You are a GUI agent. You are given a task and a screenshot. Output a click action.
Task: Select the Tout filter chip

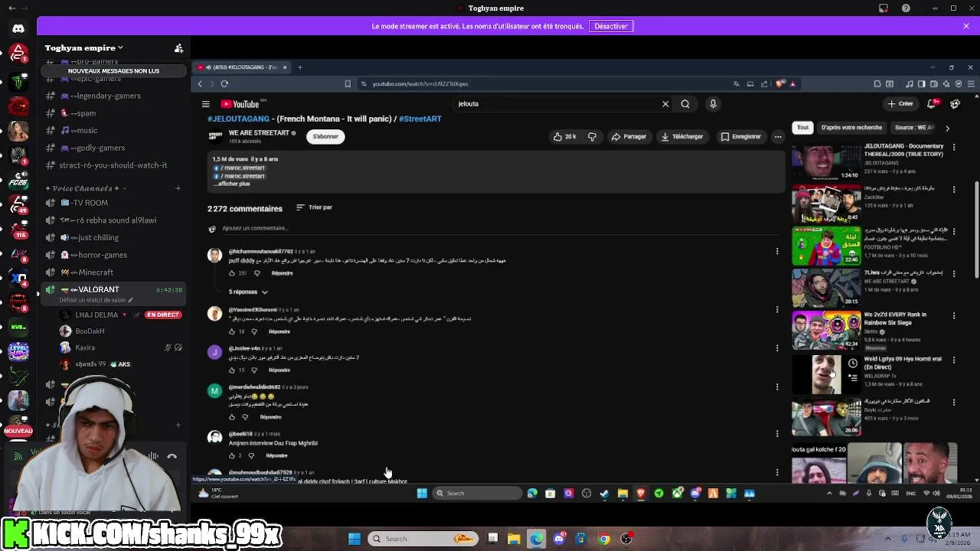(802, 128)
